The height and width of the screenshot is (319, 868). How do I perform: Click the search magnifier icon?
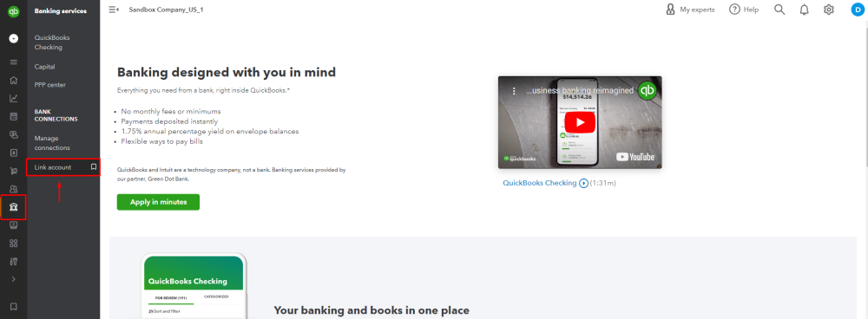coord(779,10)
